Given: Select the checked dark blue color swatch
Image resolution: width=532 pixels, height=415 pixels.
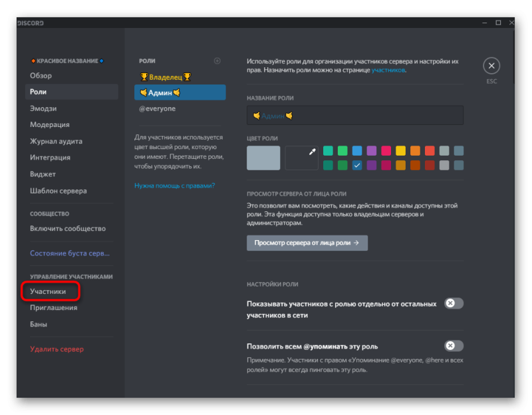Looking at the screenshot, I should click(357, 165).
